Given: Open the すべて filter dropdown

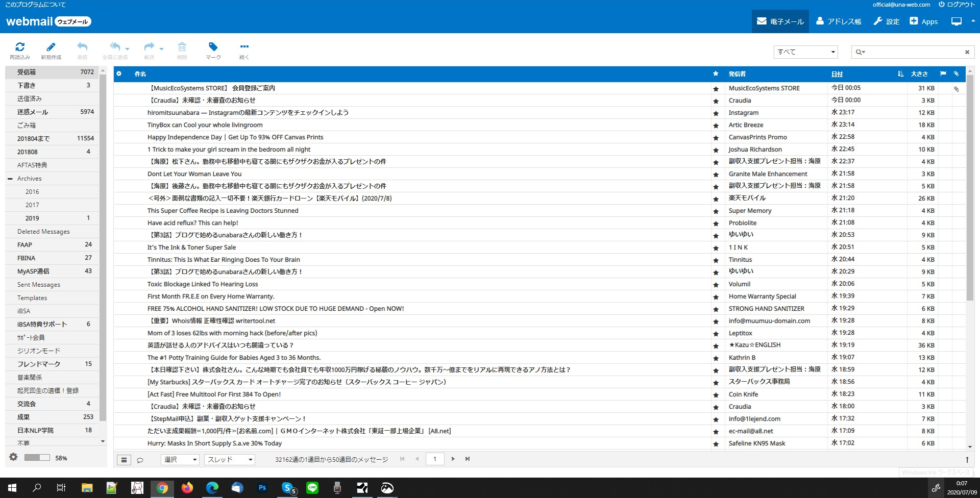Looking at the screenshot, I should point(805,52).
